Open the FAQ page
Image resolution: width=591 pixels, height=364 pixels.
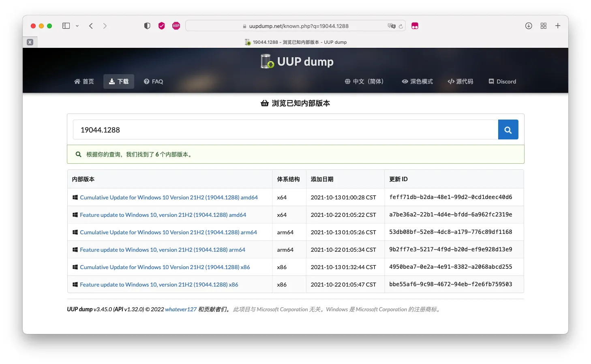(153, 81)
